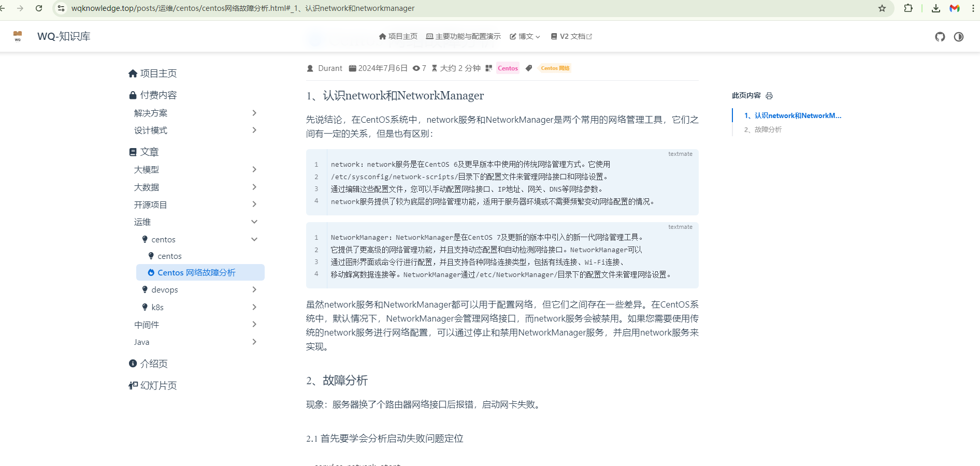Open the WQ-知识库 site title link

(x=64, y=36)
